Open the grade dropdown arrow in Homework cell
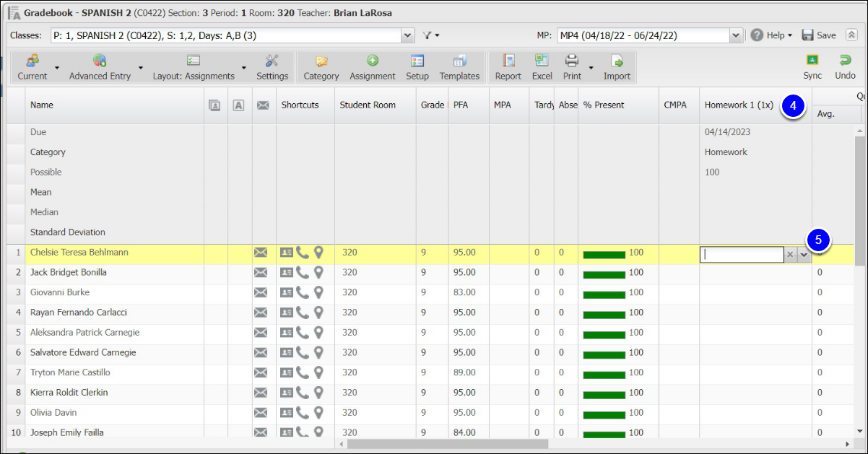The height and width of the screenshot is (454, 868). (x=804, y=254)
